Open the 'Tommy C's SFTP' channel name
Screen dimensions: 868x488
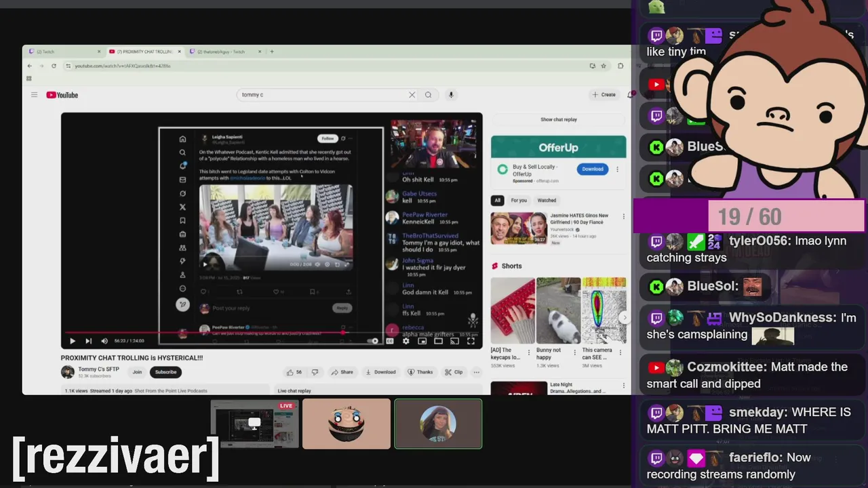coord(98,369)
